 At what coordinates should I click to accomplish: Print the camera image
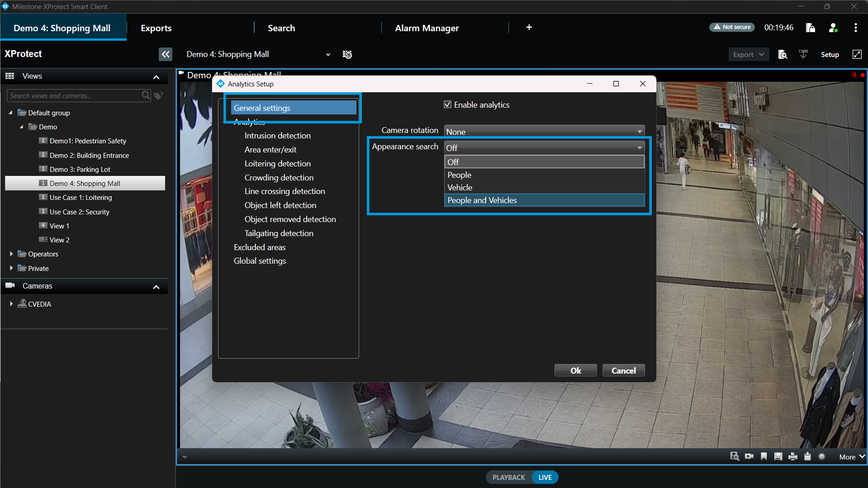click(x=792, y=456)
